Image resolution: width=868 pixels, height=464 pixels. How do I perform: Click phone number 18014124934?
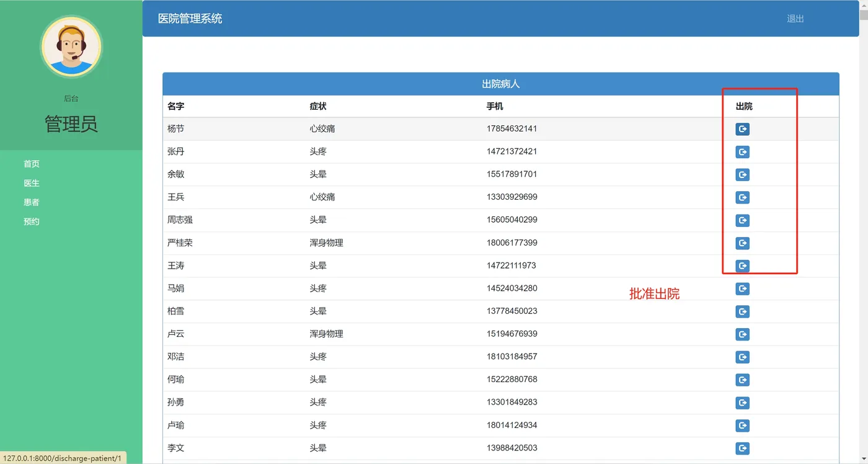(512, 426)
